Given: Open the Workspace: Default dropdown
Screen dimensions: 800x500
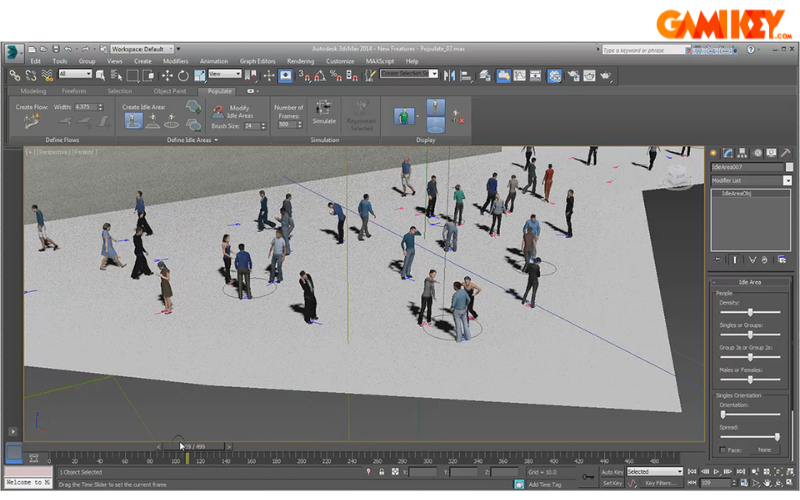Looking at the screenshot, I should pos(142,49).
